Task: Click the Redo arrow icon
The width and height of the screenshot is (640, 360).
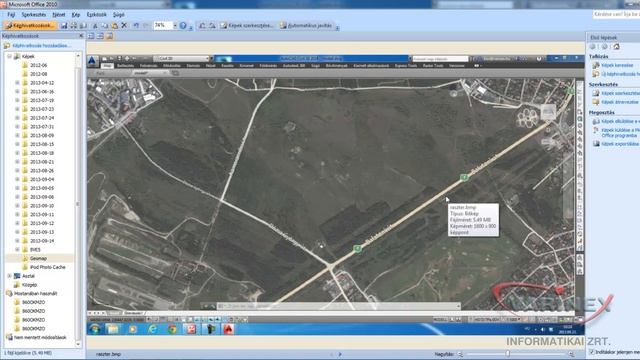Action: pos(146,25)
